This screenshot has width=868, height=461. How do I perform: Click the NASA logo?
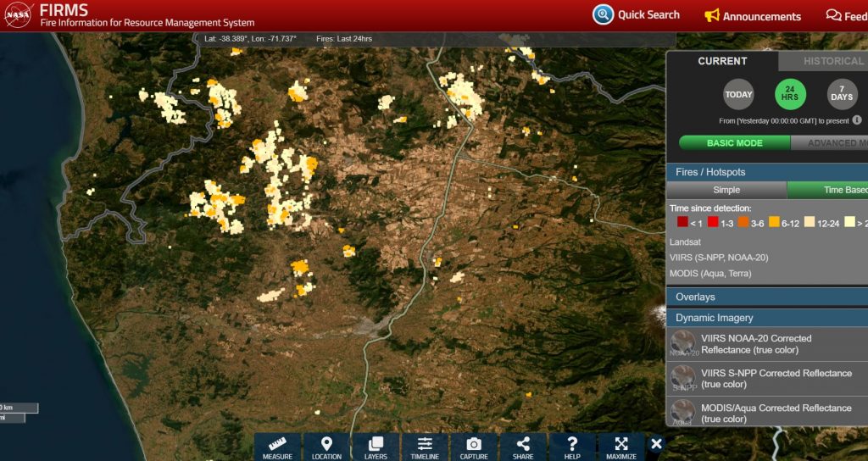(x=19, y=15)
